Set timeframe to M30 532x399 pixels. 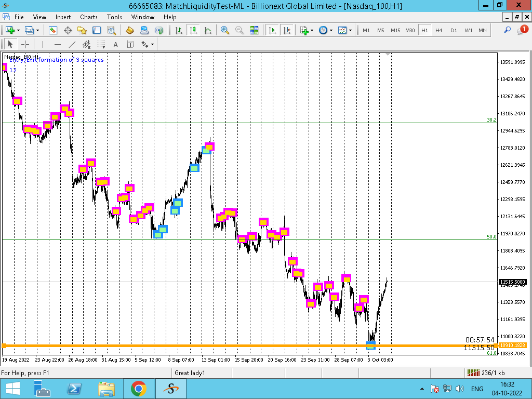click(x=410, y=30)
